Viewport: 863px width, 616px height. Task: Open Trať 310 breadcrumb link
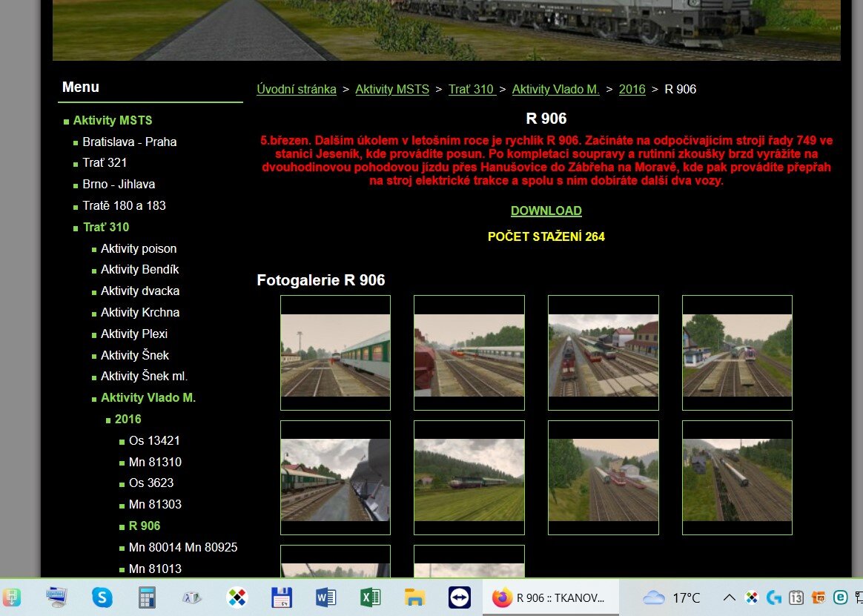[x=472, y=89]
